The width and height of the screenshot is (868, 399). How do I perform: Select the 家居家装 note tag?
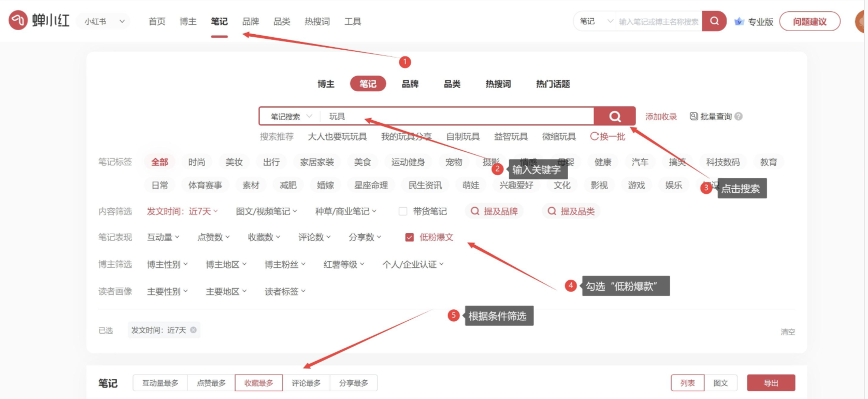click(x=317, y=162)
